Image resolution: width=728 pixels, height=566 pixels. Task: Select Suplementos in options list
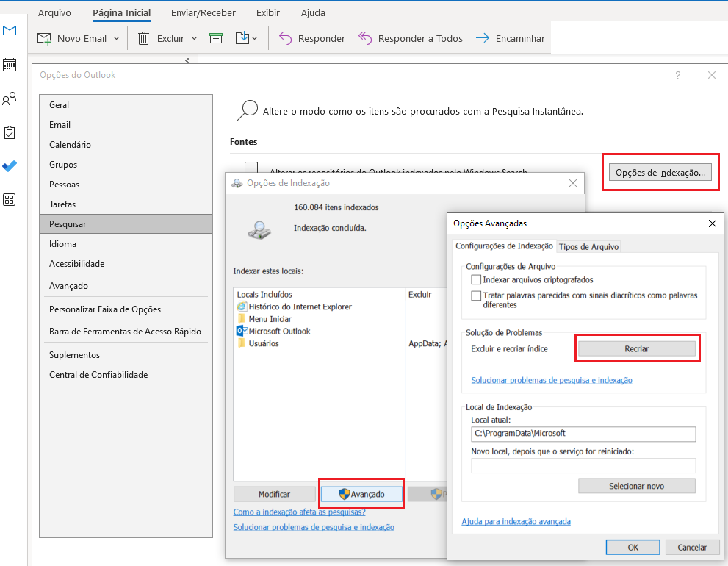pos(126,355)
